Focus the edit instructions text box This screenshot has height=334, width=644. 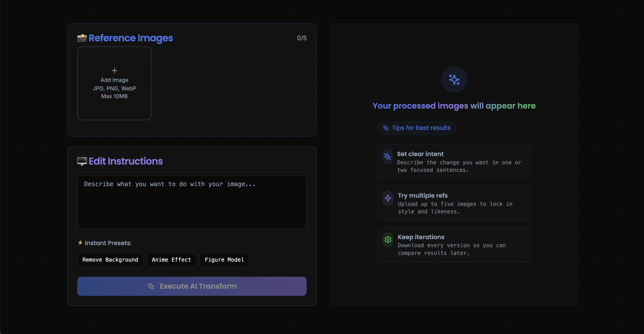[192, 202]
